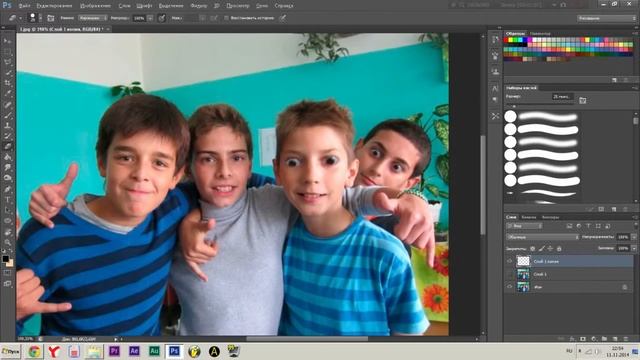
Task: Click the brush size field in presets panel
Action: coord(563,97)
